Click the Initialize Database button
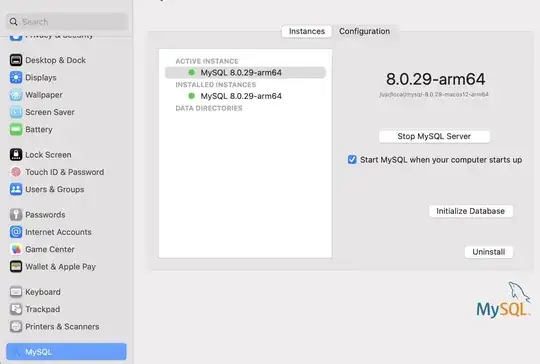Screen dimensions: 540x364 [471, 211]
